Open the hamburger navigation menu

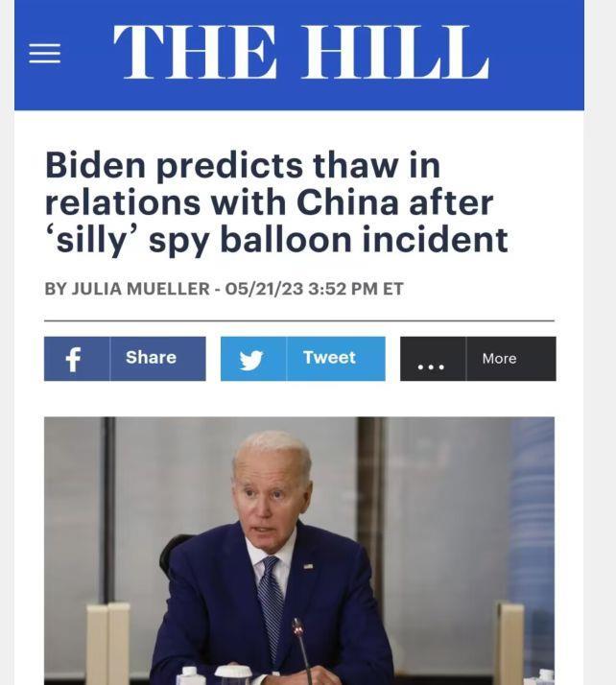click(44, 54)
